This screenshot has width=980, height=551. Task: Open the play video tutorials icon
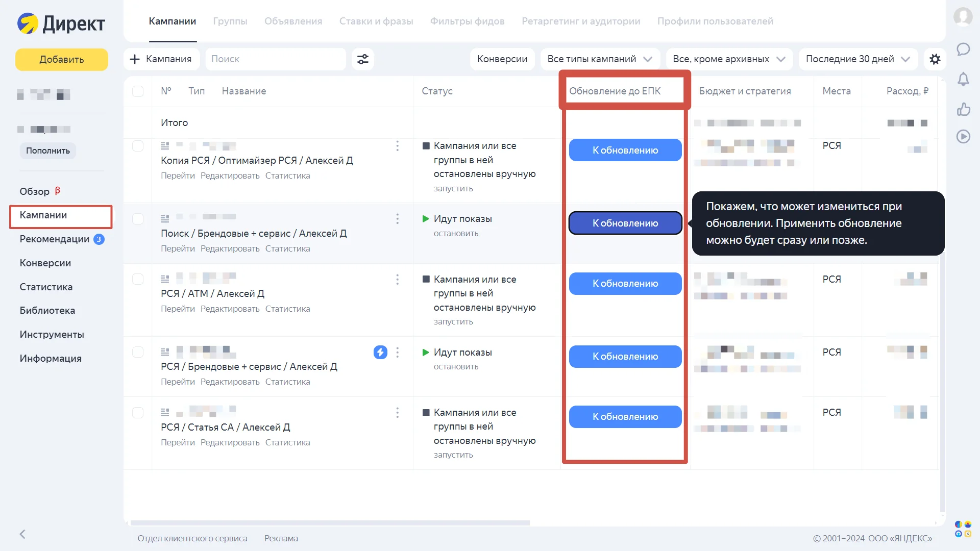coord(963,136)
